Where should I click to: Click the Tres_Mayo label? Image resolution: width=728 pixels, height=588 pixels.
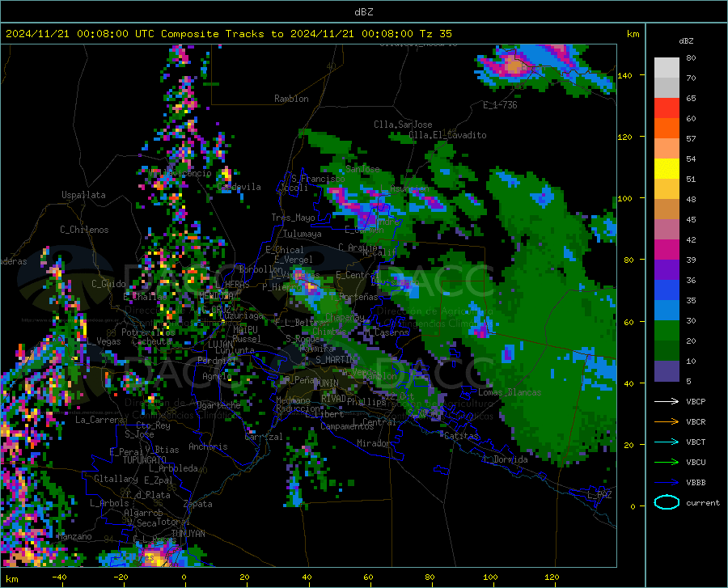(293, 218)
